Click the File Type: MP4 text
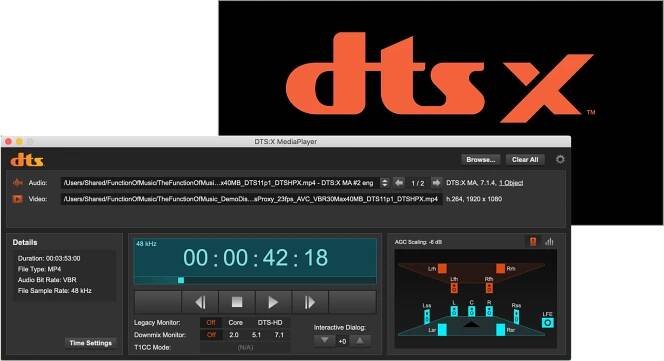The height and width of the screenshot is (361, 664). [39, 269]
